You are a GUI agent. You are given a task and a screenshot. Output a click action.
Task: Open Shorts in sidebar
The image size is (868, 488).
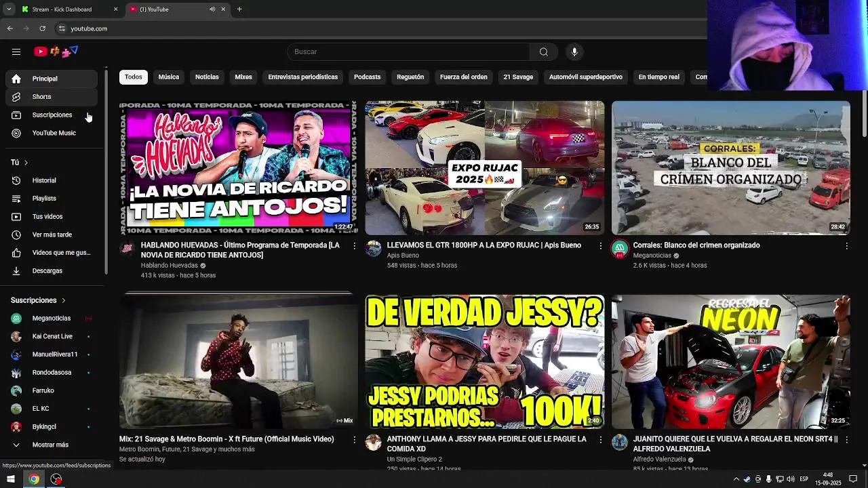point(52,97)
